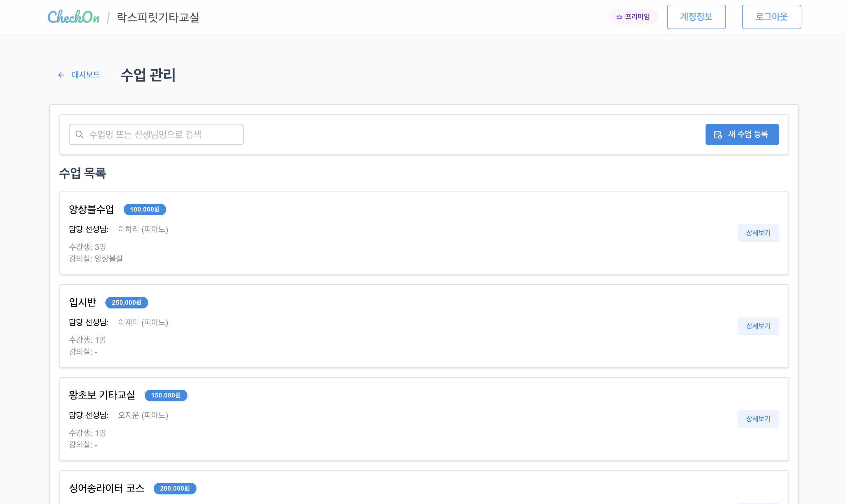Image resolution: width=847 pixels, height=504 pixels.
Task: Click the 락스피릿기타교실 academy name
Action: (x=158, y=17)
